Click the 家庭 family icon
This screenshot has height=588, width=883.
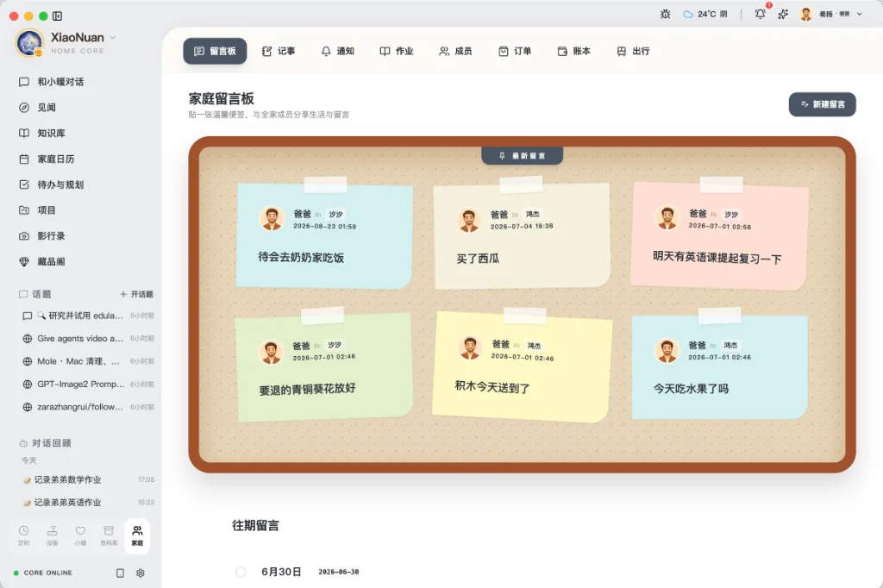pos(137,535)
